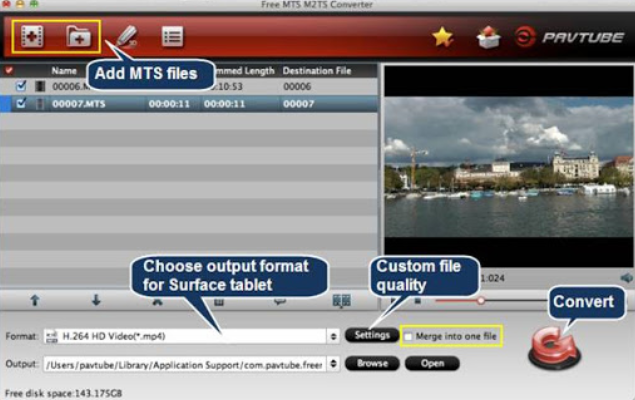This screenshot has width=635, height=400.
Task: Open the pencil Edit video tool
Action: pos(127,37)
